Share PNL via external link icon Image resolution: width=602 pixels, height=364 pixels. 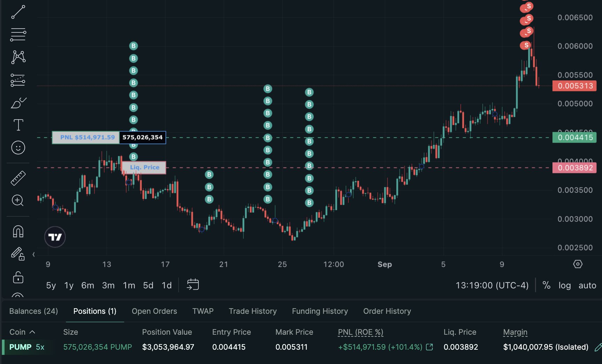pyautogui.click(x=430, y=347)
